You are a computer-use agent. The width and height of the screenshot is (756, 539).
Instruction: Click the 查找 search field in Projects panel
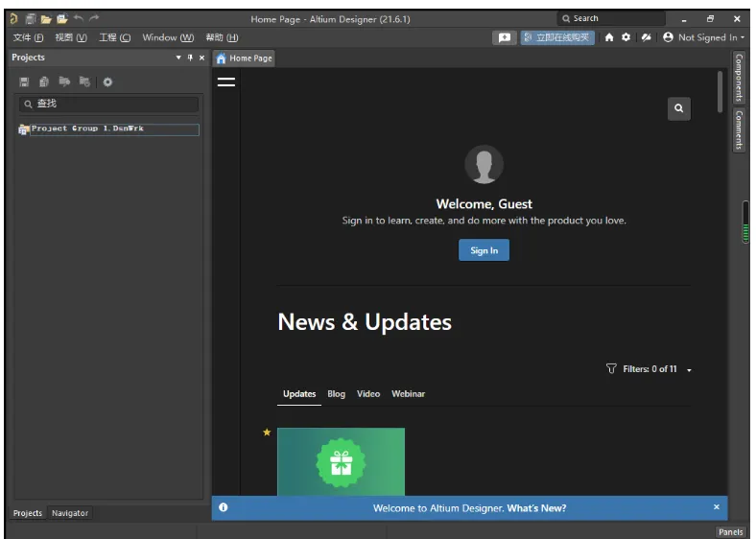click(108, 104)
